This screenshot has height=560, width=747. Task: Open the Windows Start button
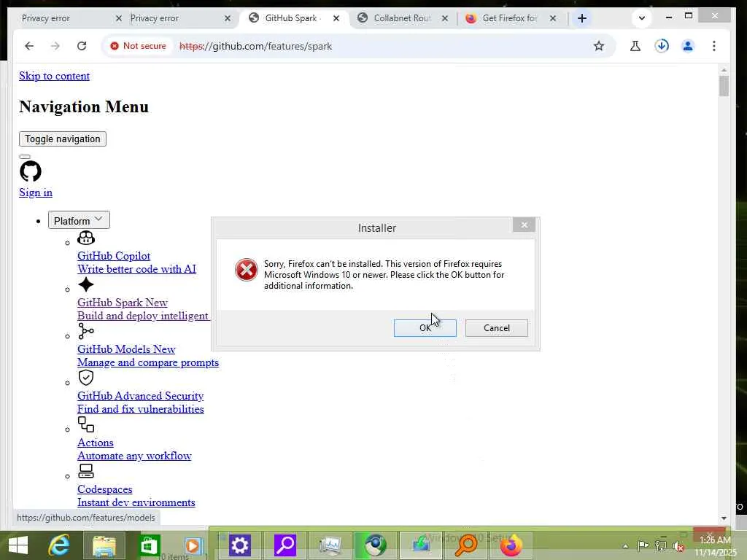pos(18,545)
